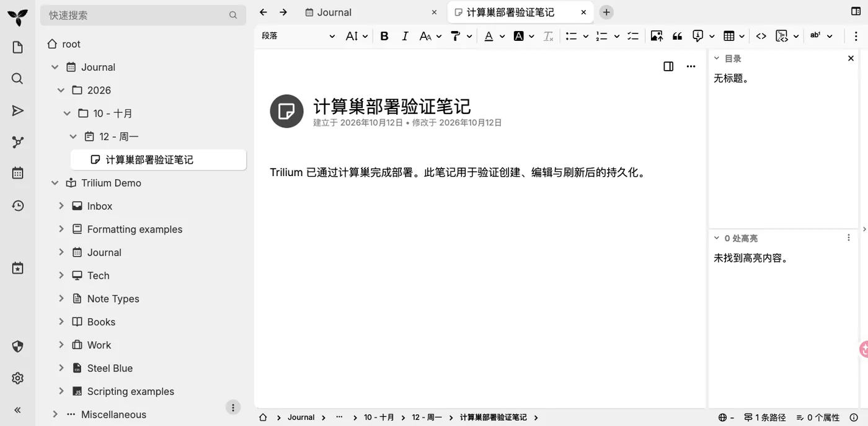
Task: Close the Journal tab
Action: click(x=435, y=12)
